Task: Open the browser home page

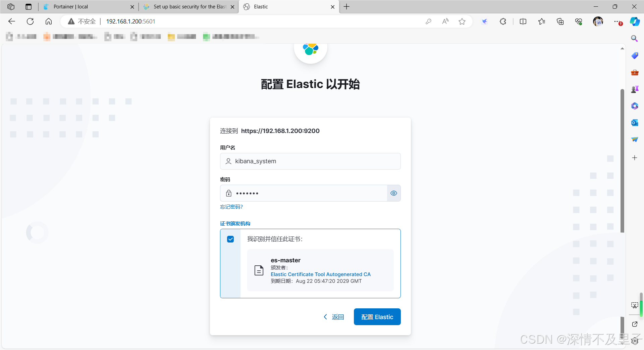Action: pyautogui.click(x=49, y=21)
